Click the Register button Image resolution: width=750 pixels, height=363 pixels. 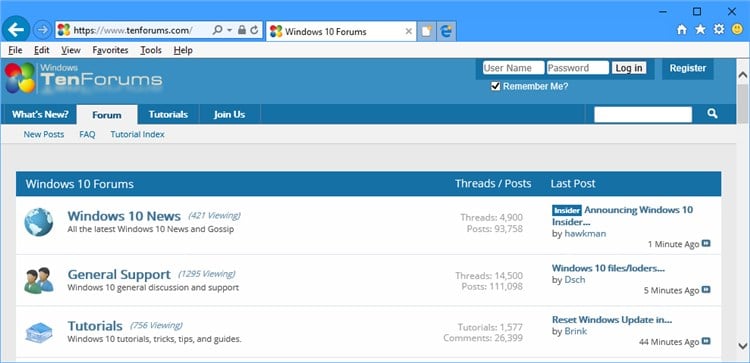[687, 68]
